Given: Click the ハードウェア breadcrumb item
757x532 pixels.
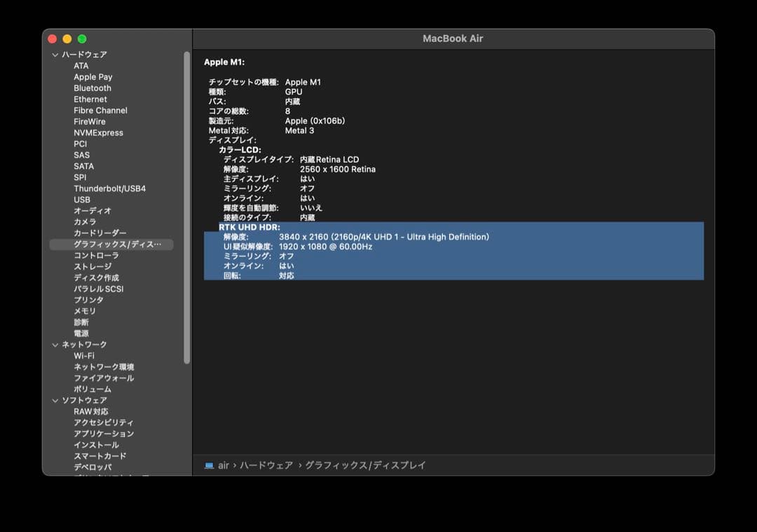Looking at the screenshot, I should [267, 465].
